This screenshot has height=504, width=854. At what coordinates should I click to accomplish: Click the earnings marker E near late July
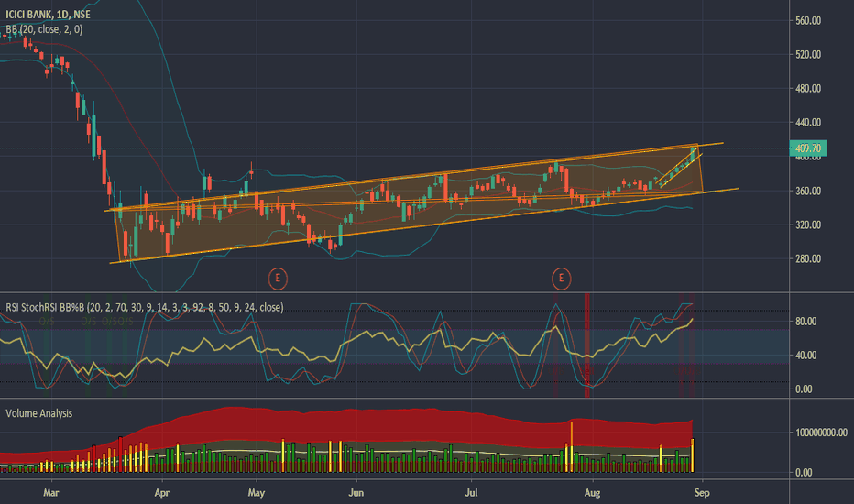tap(561, 279)
